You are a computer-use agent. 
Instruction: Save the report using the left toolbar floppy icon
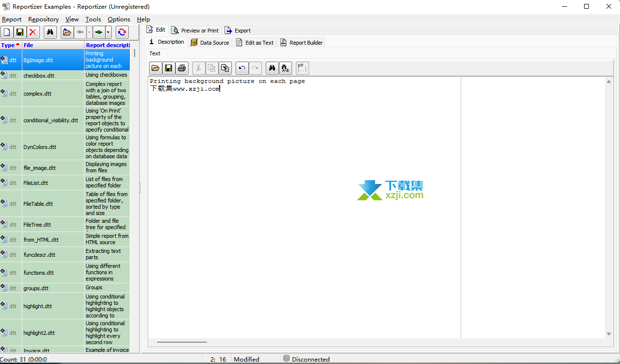(20, 33)
